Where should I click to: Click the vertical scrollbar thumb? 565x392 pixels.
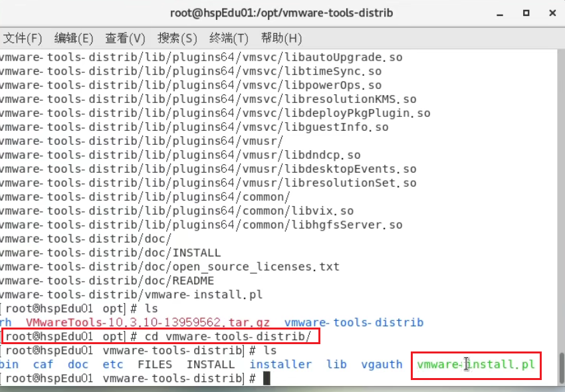point(562,368)
